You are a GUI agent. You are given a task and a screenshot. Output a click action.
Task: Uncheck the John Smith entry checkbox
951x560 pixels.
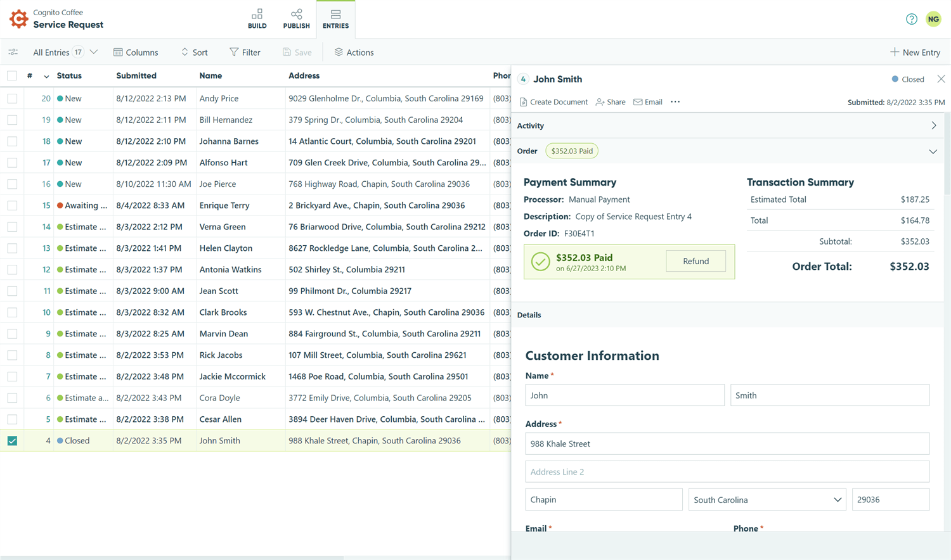coord(12,441)
